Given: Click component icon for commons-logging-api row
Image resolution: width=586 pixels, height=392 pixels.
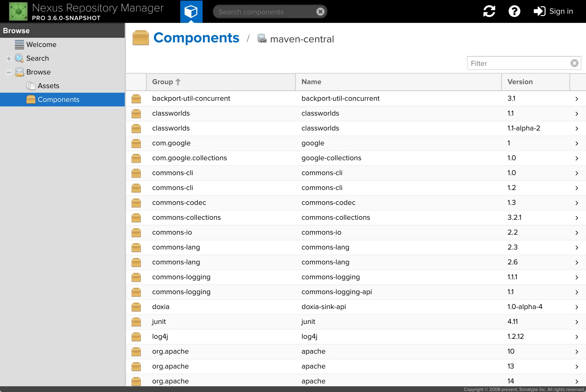Looking at the screenshot, I should tap(136, 292).
